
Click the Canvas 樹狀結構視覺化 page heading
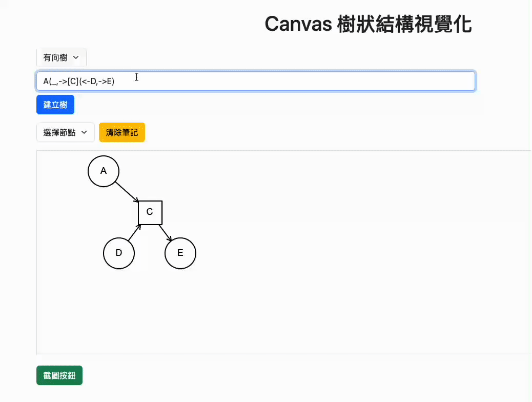tap(368, 24)
